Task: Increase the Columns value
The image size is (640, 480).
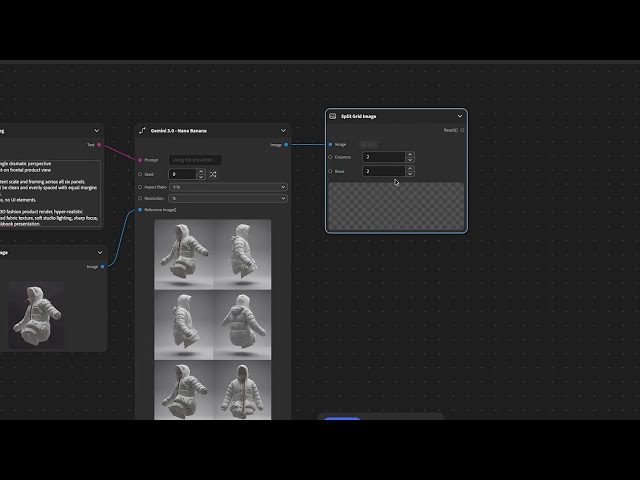Action: (x=410, y=154)
